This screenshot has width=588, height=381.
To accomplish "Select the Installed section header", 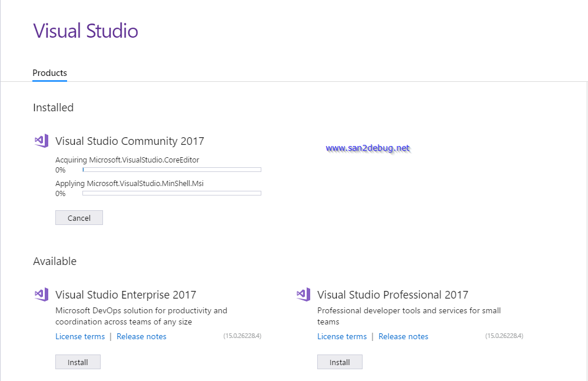I will (53, 107).
